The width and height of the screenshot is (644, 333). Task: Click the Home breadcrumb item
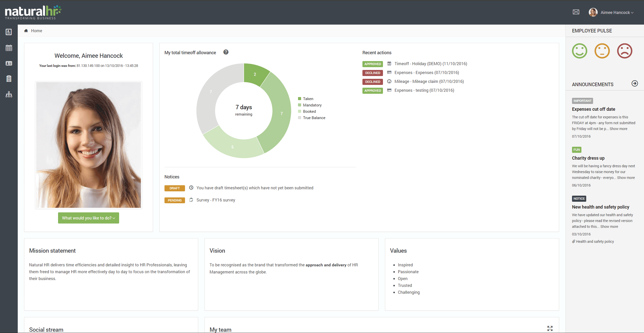click(36, 31)
